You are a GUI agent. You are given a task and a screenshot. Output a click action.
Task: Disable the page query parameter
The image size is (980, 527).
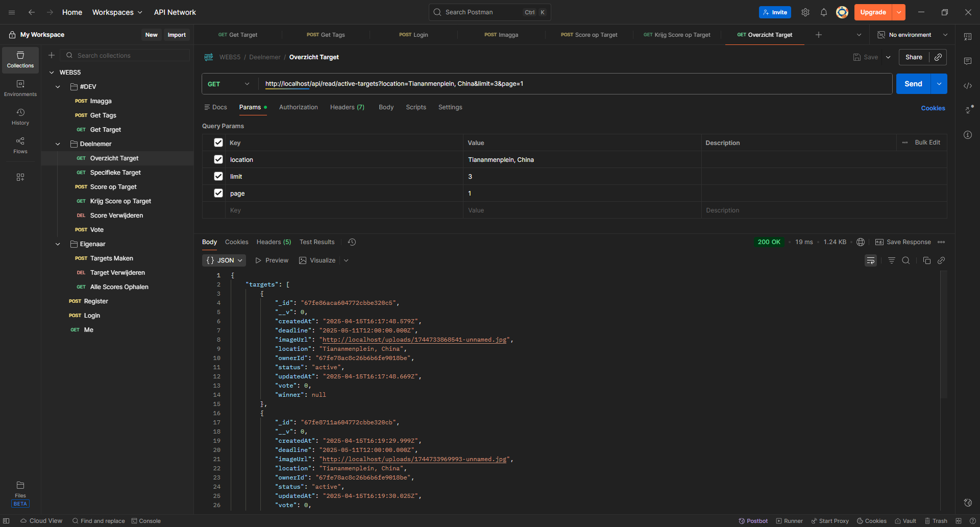(218, 193)
